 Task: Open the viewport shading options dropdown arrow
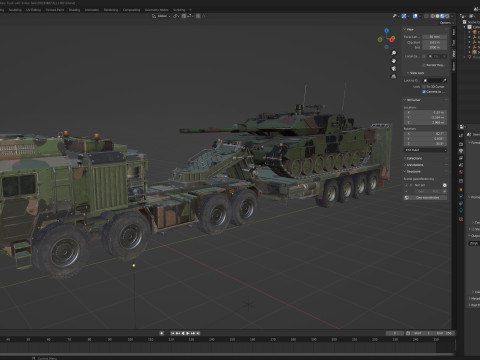[x=452, y=16]
